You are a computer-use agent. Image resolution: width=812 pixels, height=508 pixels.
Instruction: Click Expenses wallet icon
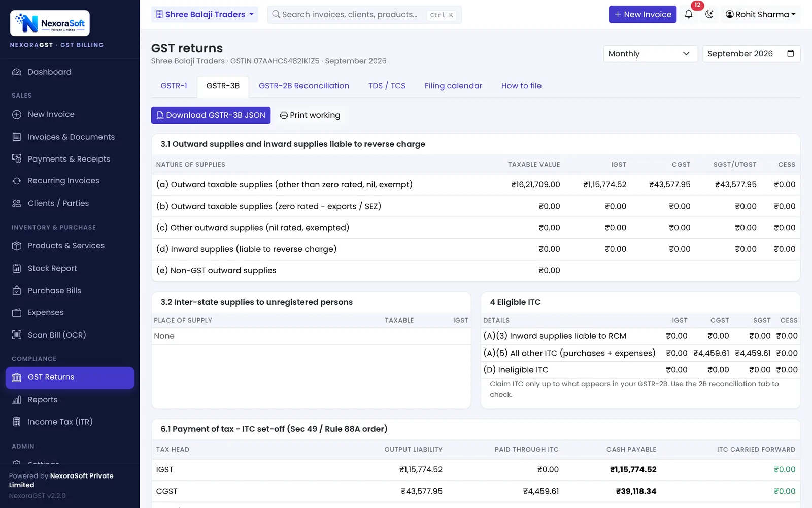(x=17, y=313)
